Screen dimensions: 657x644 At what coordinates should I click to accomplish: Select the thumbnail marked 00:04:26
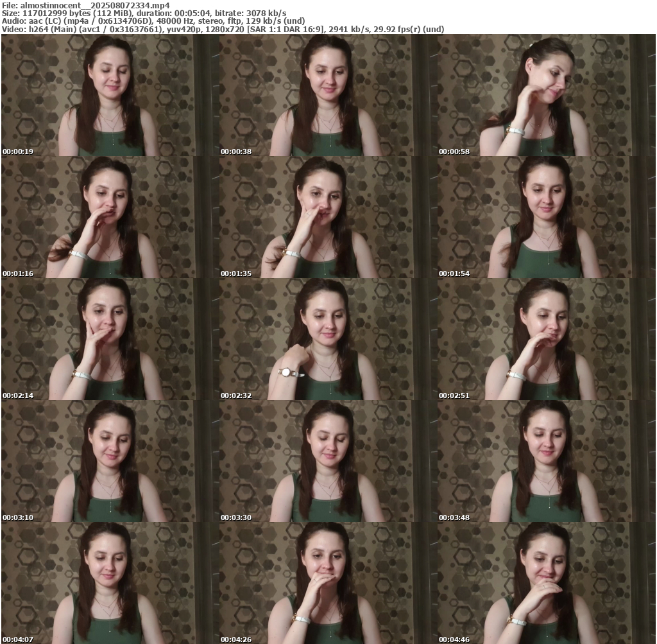point(328,583)
